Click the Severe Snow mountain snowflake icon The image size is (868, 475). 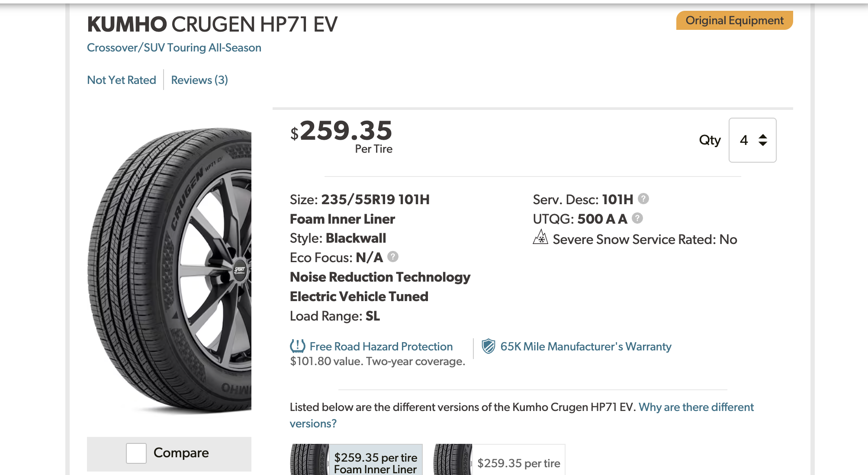pyautogui.click(x=540, y=237)
